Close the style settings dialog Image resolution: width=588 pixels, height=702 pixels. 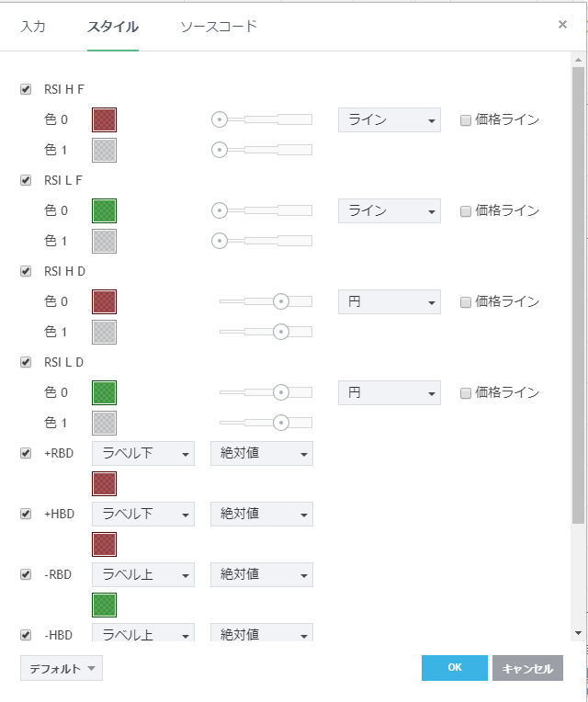562,25
